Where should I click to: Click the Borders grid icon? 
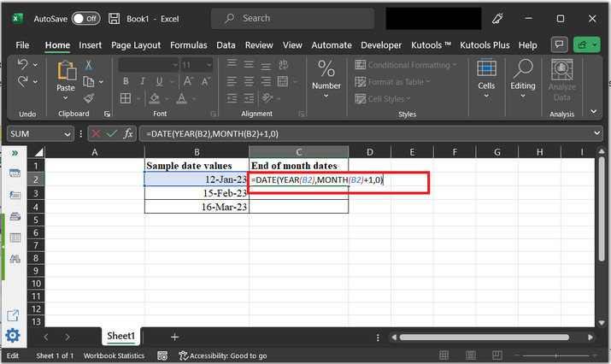point(126,98)
